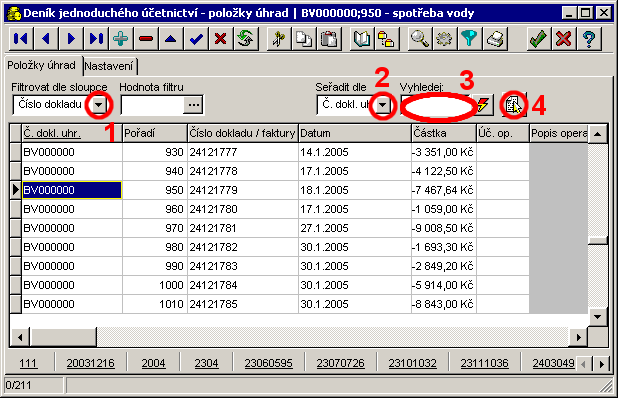Select the row selector of order 960
The width and height of the screenshot is (618, 398).
(15, 209)
